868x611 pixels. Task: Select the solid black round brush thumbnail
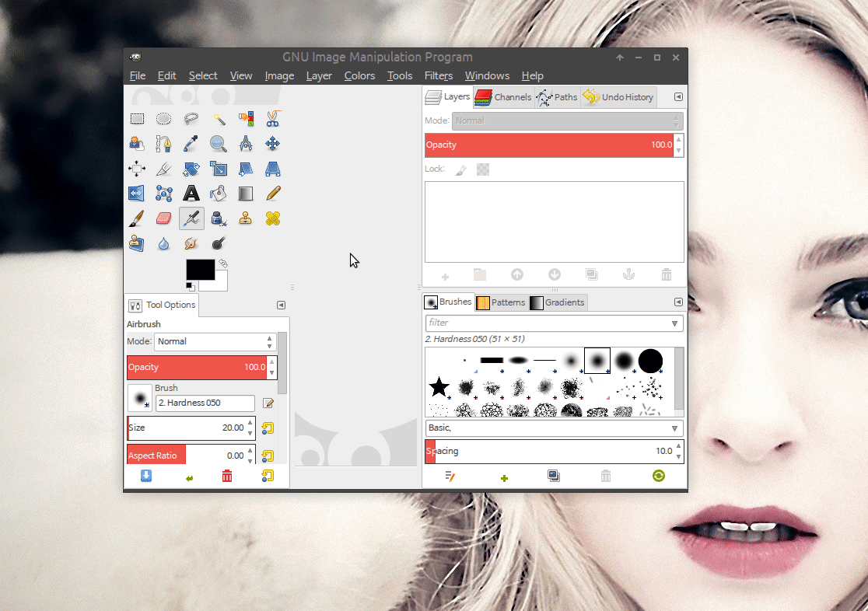pos(650,361)
